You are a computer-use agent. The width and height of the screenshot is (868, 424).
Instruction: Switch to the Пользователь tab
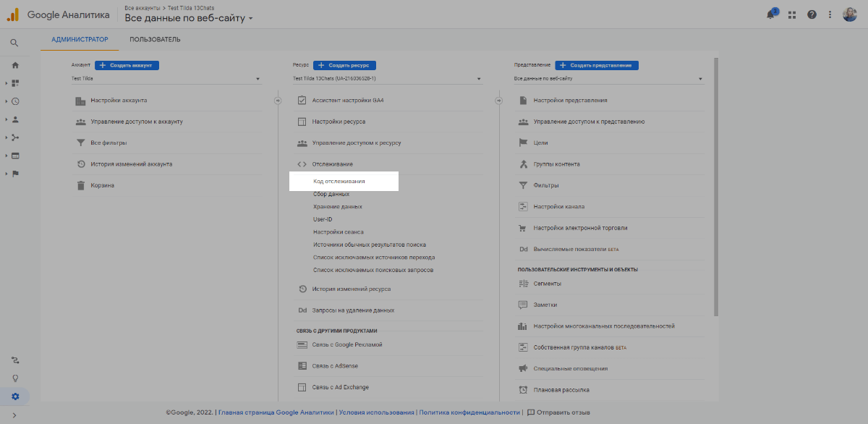pyautogui.click(x=155, y=39)
